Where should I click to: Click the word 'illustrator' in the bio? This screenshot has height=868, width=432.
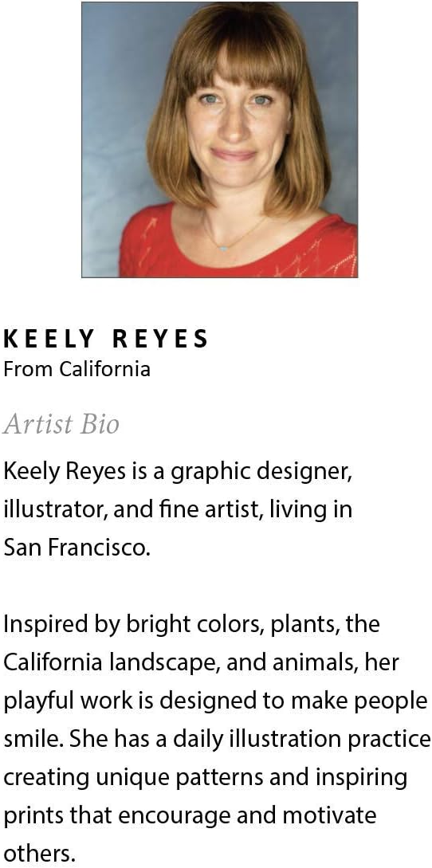click(x=55, y=509)
